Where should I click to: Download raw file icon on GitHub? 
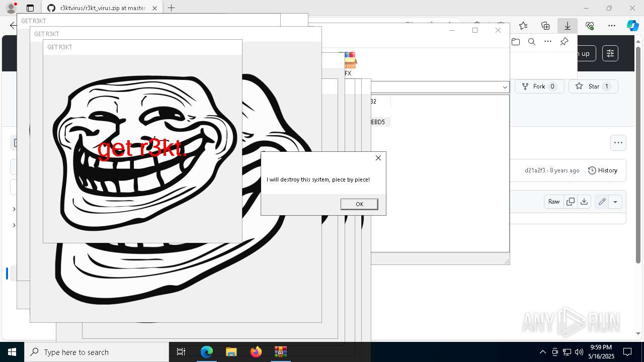click(584, 202)
